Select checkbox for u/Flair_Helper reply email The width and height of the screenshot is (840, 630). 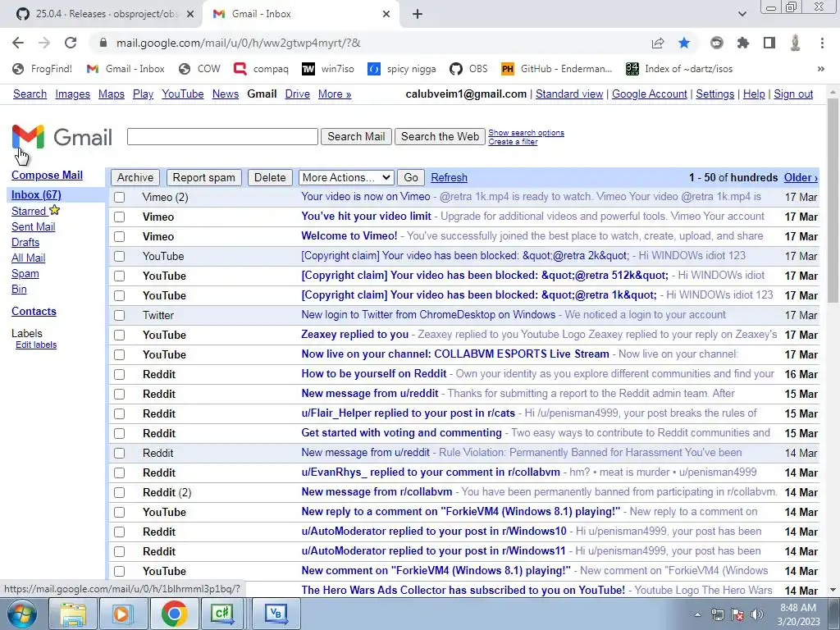tap(120, 413)
